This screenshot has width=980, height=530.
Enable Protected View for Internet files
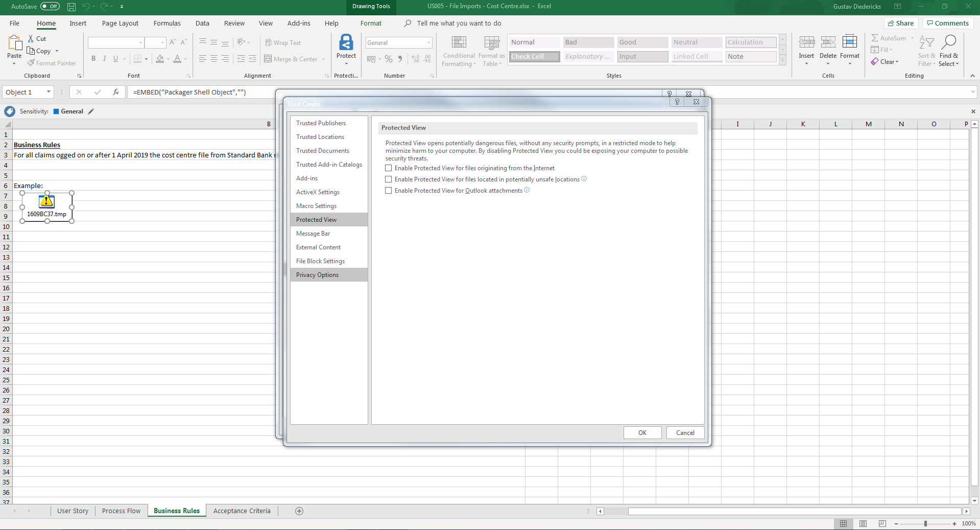click(x=389, y=168)
